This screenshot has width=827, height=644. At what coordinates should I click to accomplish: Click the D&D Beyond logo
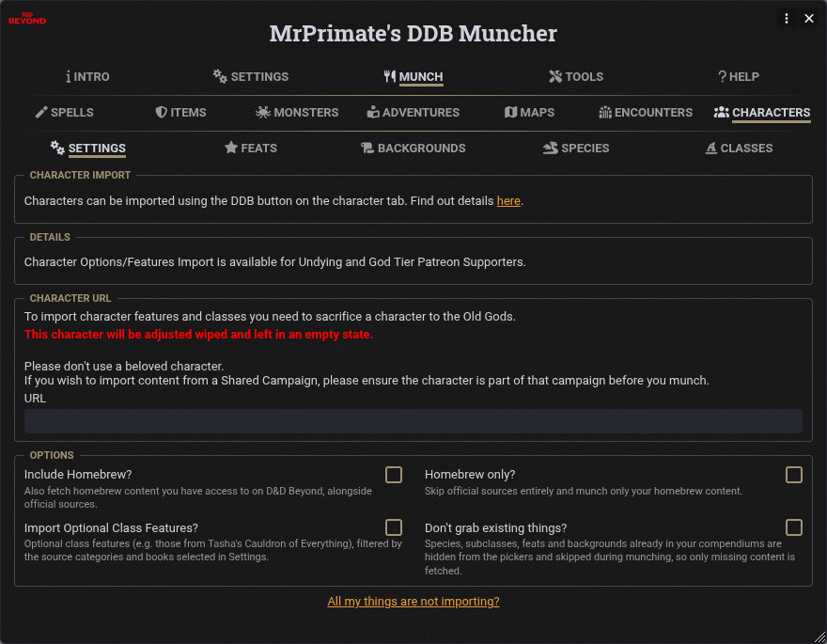point(27,19)
